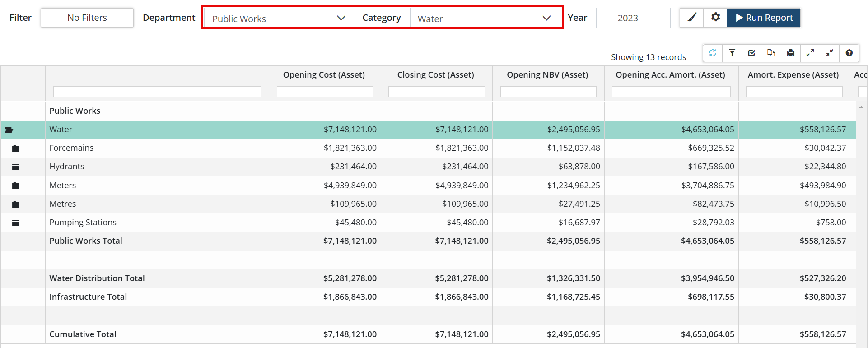Open the Category dropdown showing Water
The image size is (868, 348).
pyautogui.click(x=484, y=19)
